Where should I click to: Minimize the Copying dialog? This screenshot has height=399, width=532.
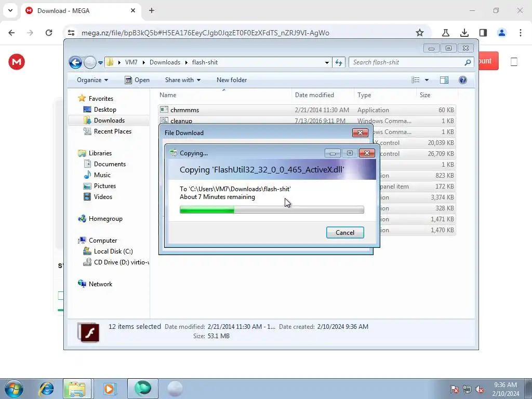pyautogui.click(x=332, y=153)
